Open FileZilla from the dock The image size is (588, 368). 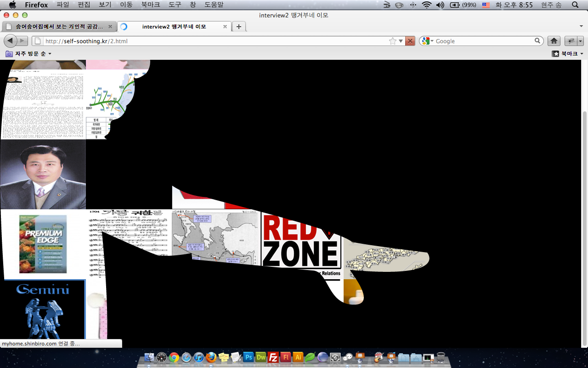(x=273, y=357)
